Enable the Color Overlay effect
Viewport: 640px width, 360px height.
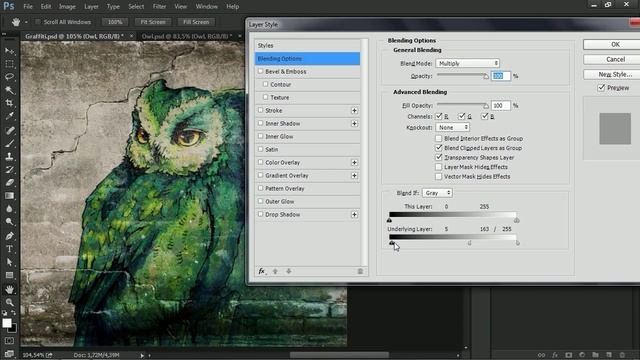[x=260, y=162]
